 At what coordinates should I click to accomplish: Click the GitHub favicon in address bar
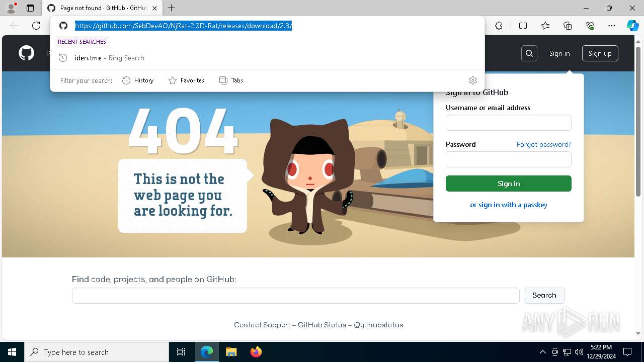[x=63, y=26]
